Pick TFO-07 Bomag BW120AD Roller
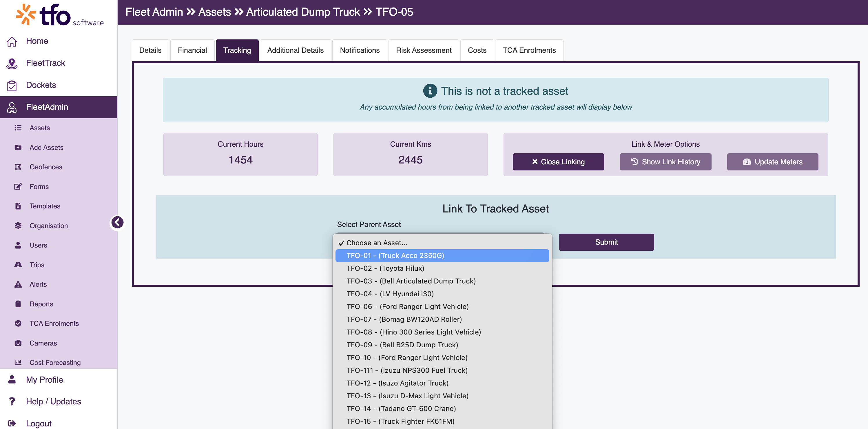The height and width of the screenshot is (429, 868). [442, 319]
